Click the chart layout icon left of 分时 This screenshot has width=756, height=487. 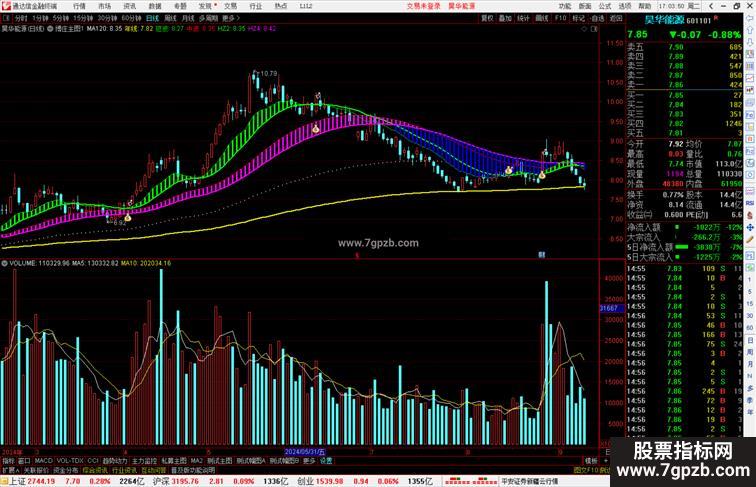point(6,18)
